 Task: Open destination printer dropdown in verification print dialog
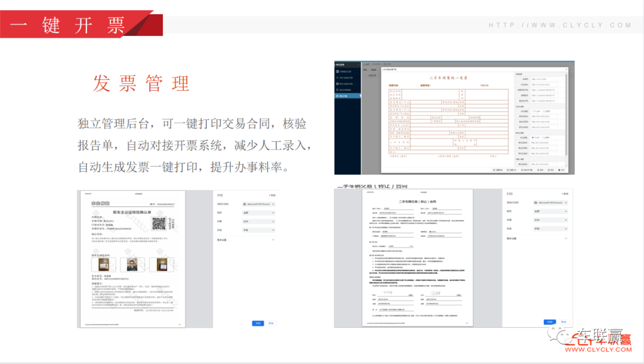258,203
